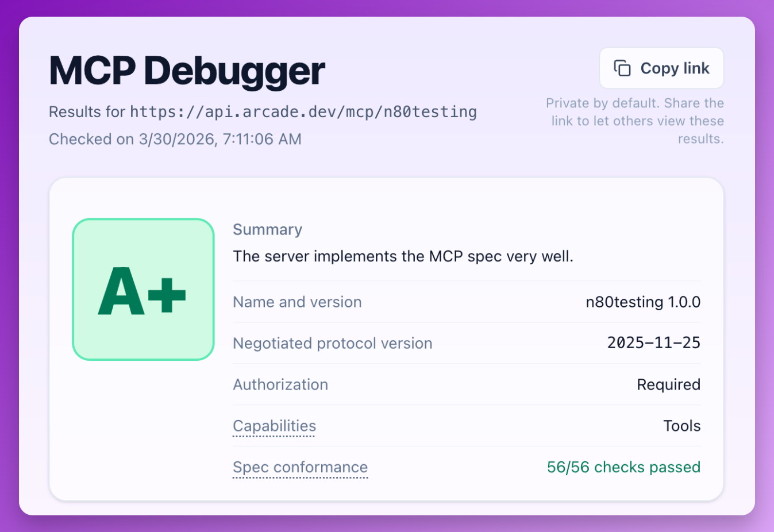Open the Spec conformance underlined term

pos(300,468)
